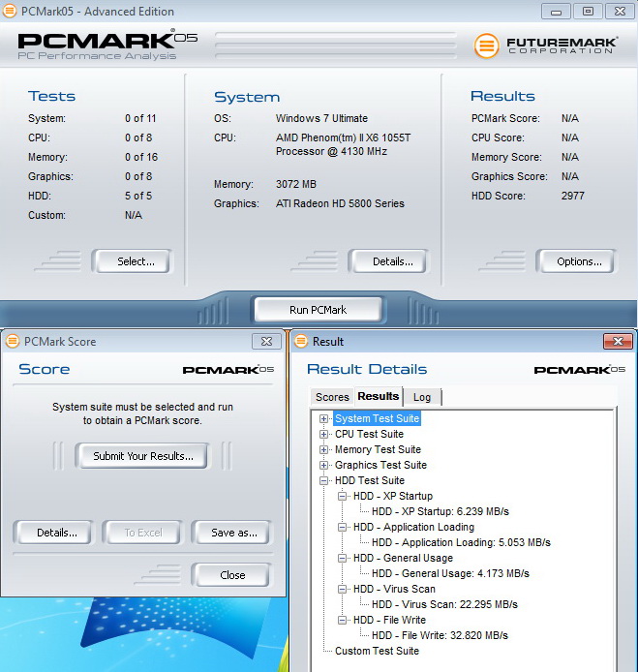Collapse the HDD - Virus Scan node
The image size is (638, 672).
pos(342,589)
